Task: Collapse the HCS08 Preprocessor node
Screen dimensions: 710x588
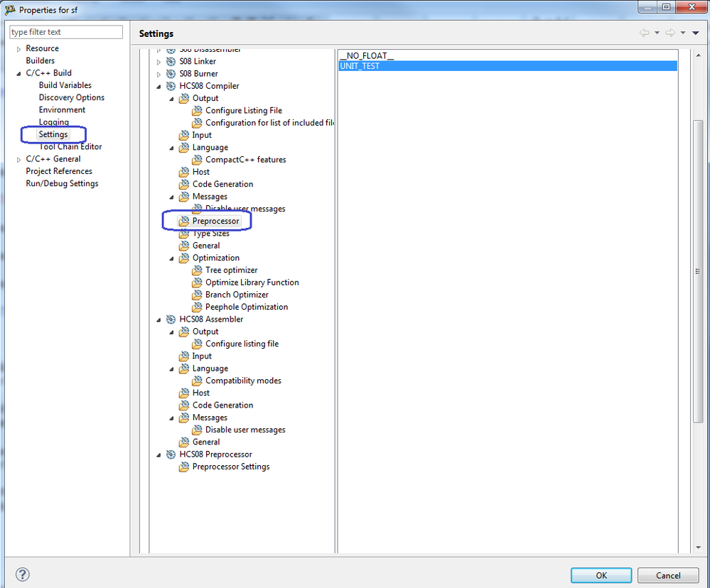Action: [x=158, y=455]
